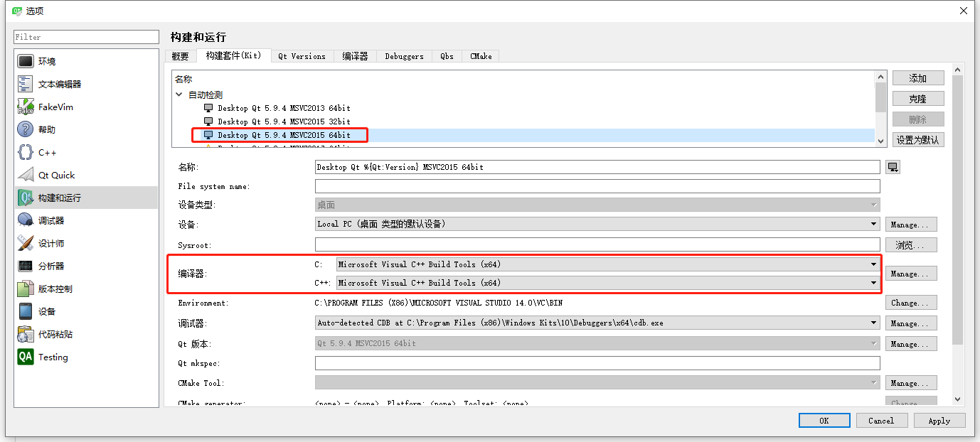Open the C compiler dropdown
The width and height of the screenshot is (980, 442).
pyautogui.click(x=874, y=264)
